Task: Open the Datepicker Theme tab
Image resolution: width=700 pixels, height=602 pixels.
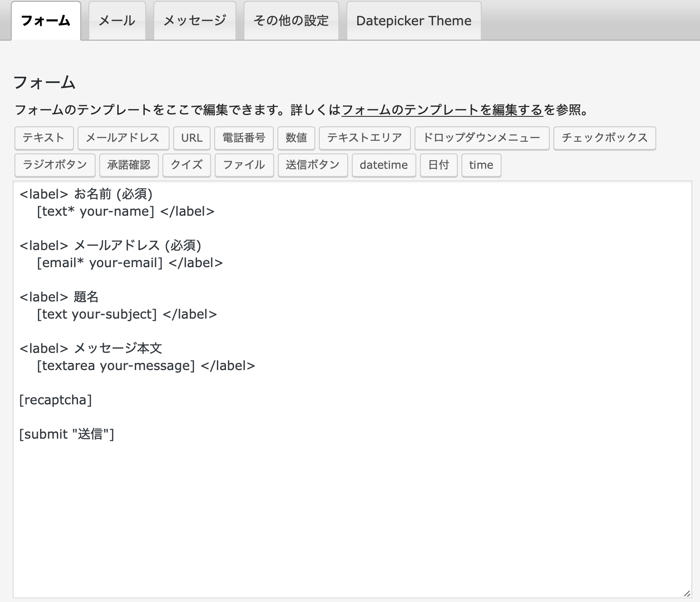Action: (x=414, y=21)
